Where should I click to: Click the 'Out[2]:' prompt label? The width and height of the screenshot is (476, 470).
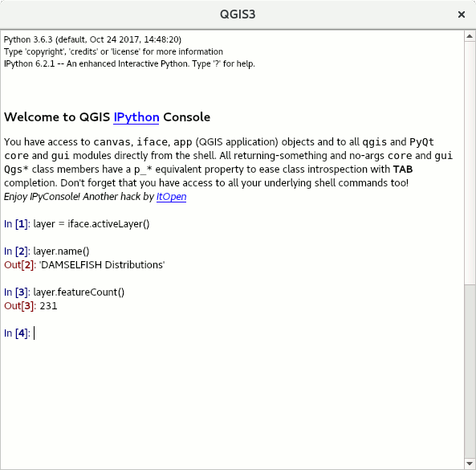[20, 265]
